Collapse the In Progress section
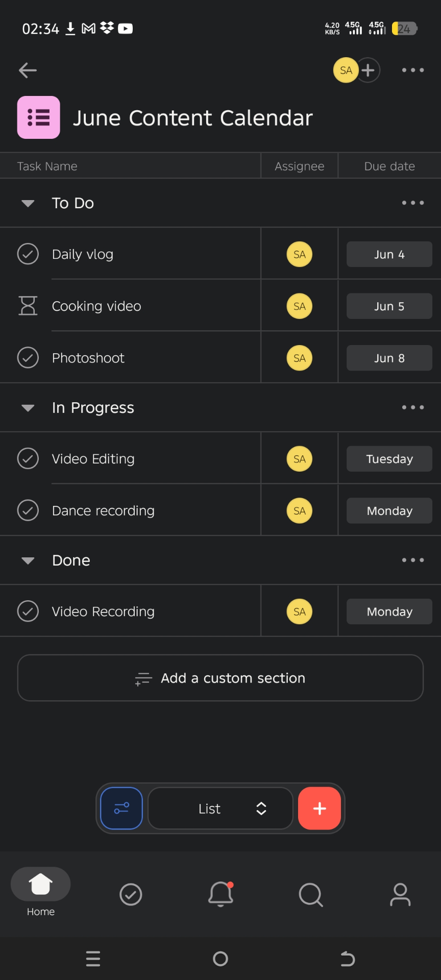441x980 pixels. (x=28, y=408)
